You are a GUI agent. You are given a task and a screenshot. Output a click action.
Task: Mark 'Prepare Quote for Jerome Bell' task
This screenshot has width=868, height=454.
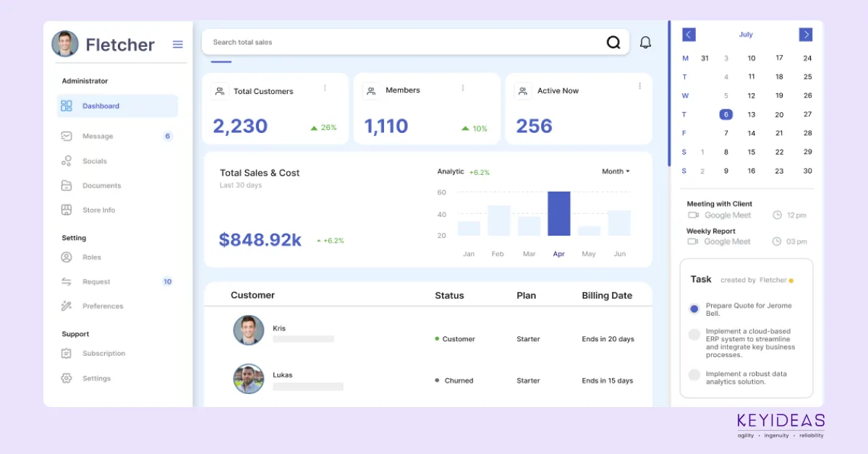694,309
